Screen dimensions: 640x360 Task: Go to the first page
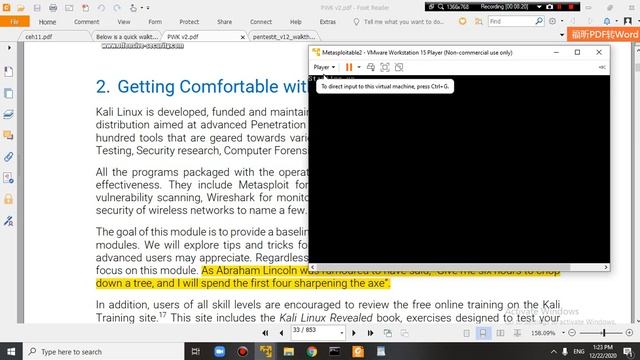coord(265,333)
